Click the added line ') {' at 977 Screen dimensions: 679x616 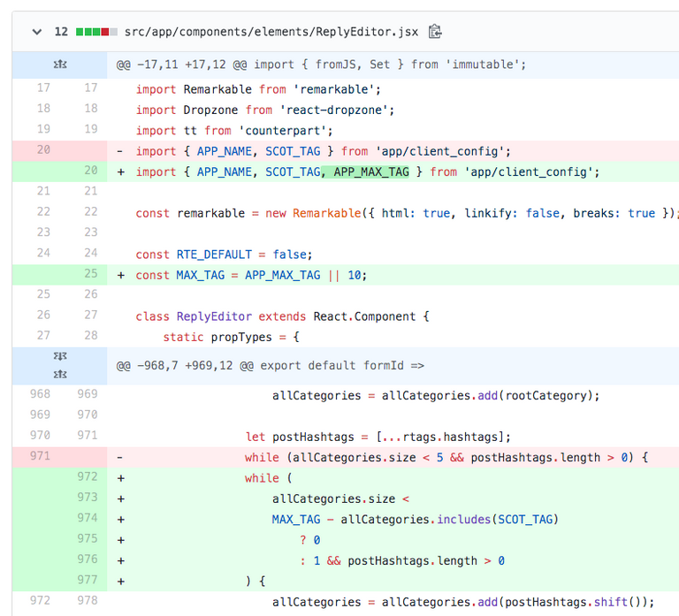click(256, 582)
